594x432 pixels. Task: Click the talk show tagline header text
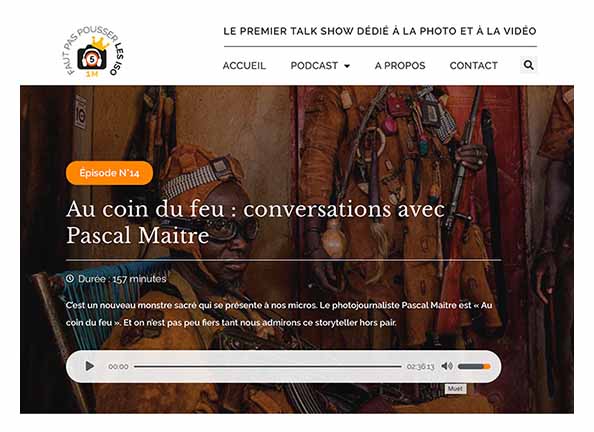pos(380,31)
